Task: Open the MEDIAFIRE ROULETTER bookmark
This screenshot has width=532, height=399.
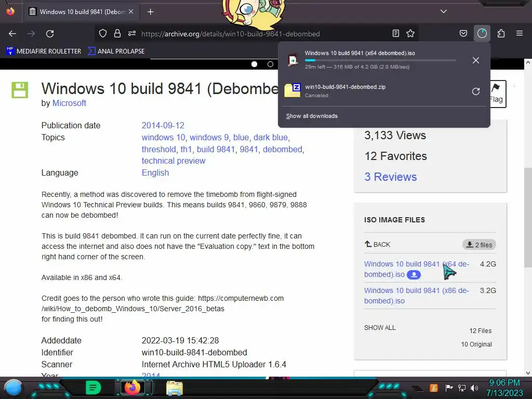Action: pyautogui.click(x=44, y=51)
